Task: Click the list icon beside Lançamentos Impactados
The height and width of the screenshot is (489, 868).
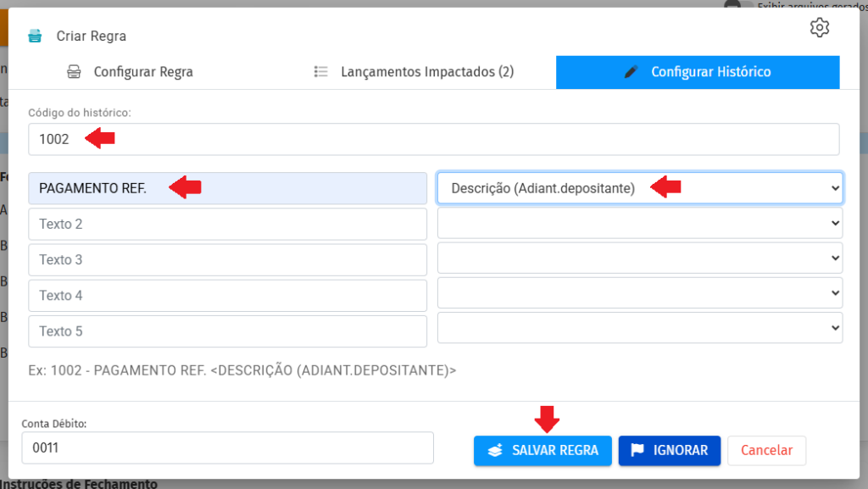Action: click(321, 72)
